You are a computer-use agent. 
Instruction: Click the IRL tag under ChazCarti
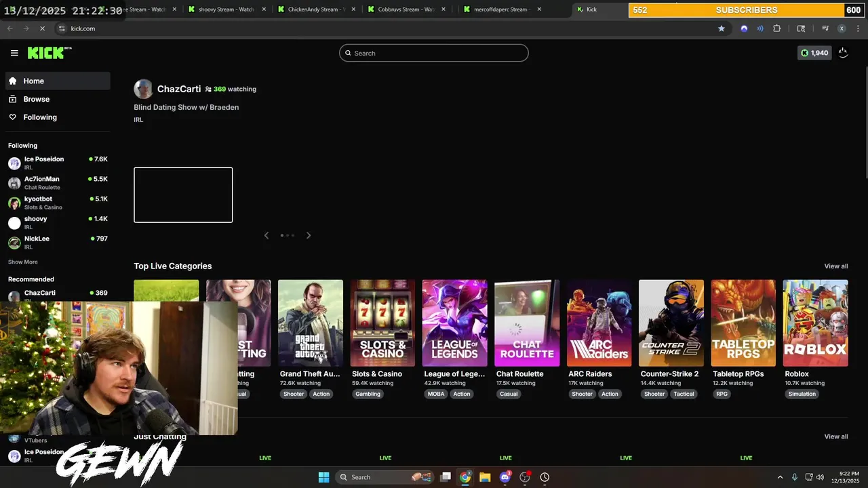(138, 120)
